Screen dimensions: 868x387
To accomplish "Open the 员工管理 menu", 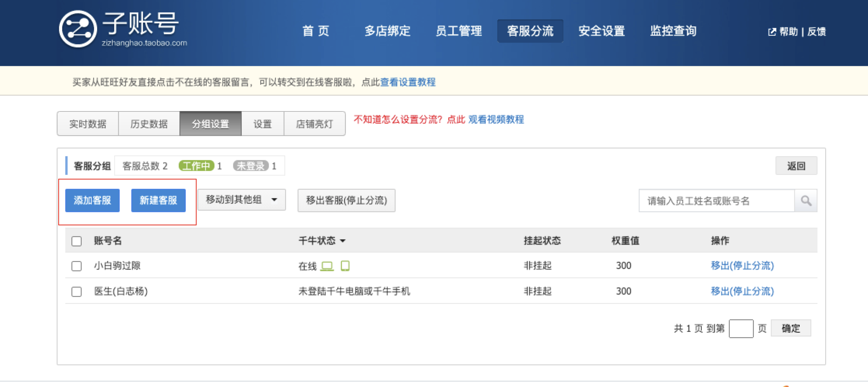I will 459,31.
